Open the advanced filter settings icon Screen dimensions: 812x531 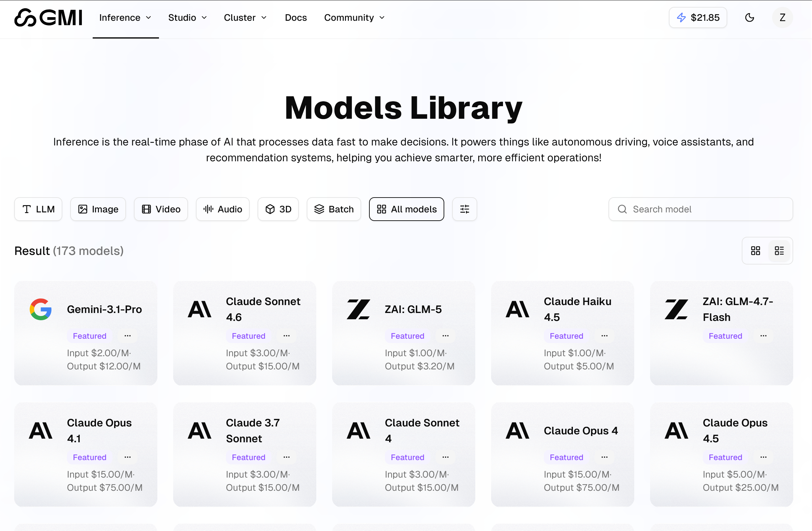[x=464, y=209]
